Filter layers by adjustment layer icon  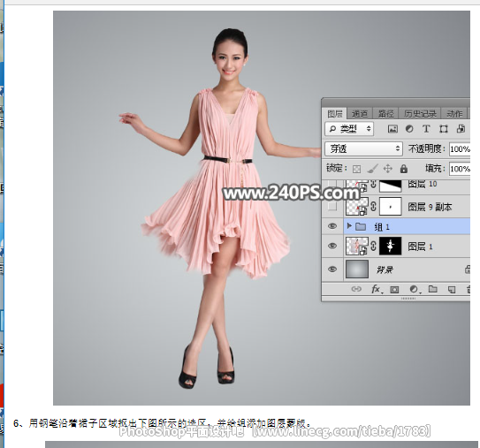click(x=409, y=129)
